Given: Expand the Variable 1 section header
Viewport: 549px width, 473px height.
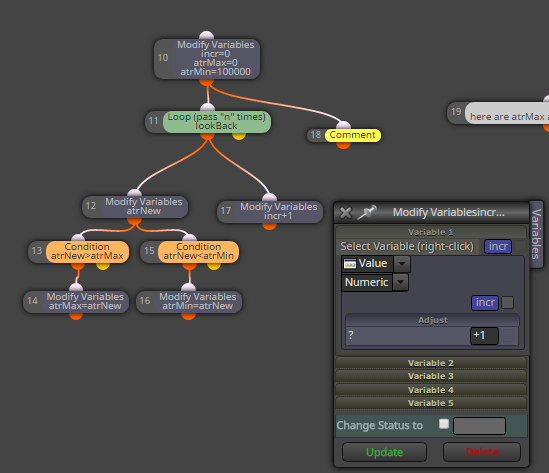Looking at the screenshot, I should [431, 232].
